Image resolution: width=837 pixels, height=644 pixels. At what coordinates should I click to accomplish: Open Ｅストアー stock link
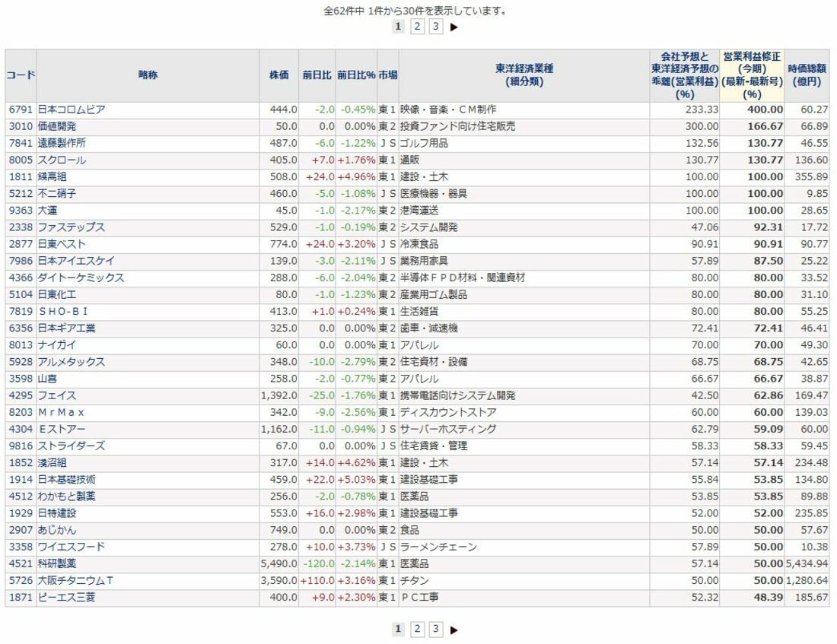coord(62,429)
